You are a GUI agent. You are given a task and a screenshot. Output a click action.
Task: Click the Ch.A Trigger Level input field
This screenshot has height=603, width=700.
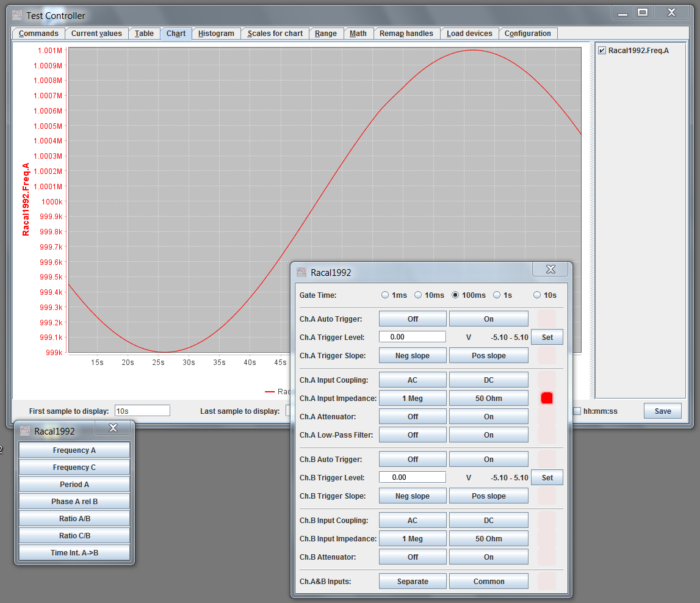413,337
